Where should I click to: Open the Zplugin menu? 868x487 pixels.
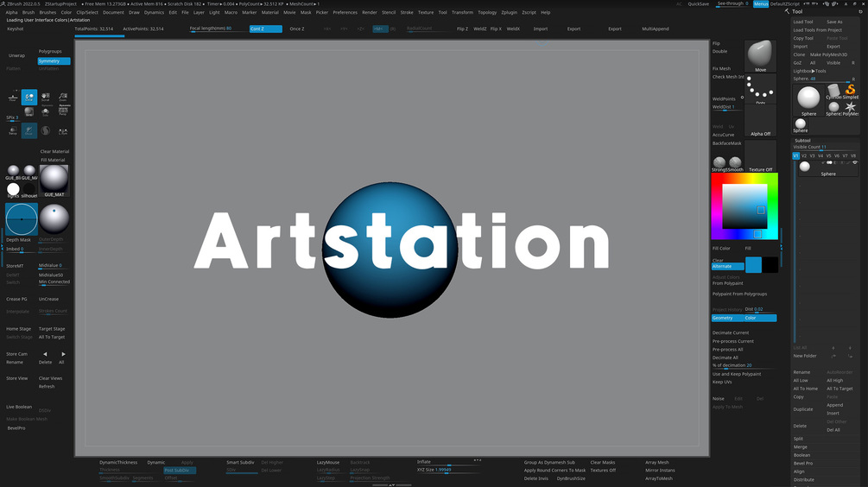(509, 12)
